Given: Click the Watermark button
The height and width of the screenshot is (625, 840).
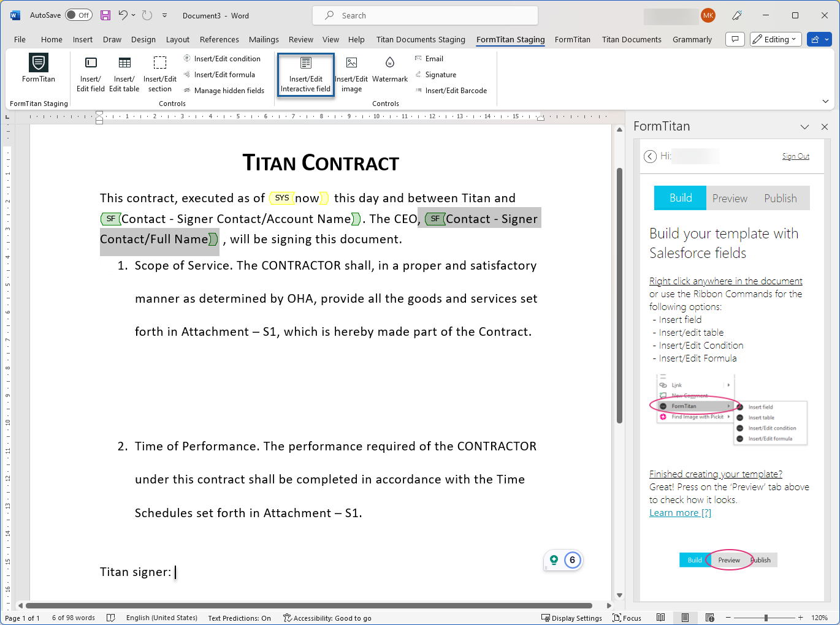Looking at the screenshot, I should click(390, 70).
